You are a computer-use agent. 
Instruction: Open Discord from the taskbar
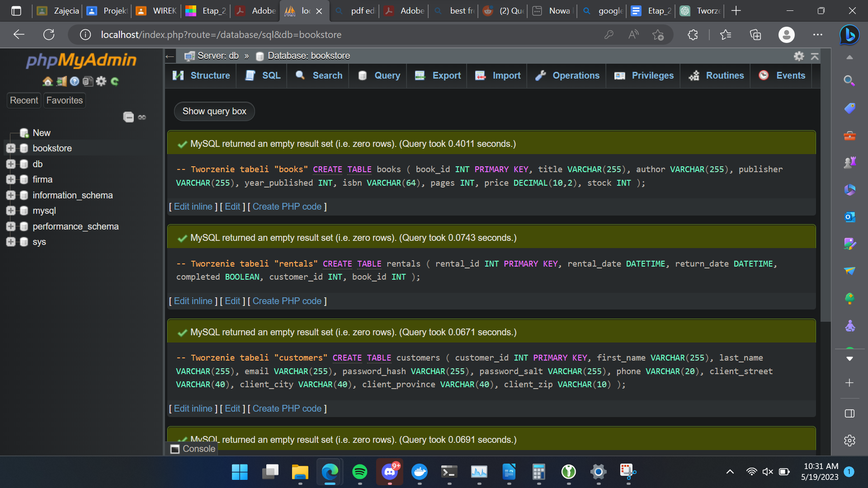point(390,472)
